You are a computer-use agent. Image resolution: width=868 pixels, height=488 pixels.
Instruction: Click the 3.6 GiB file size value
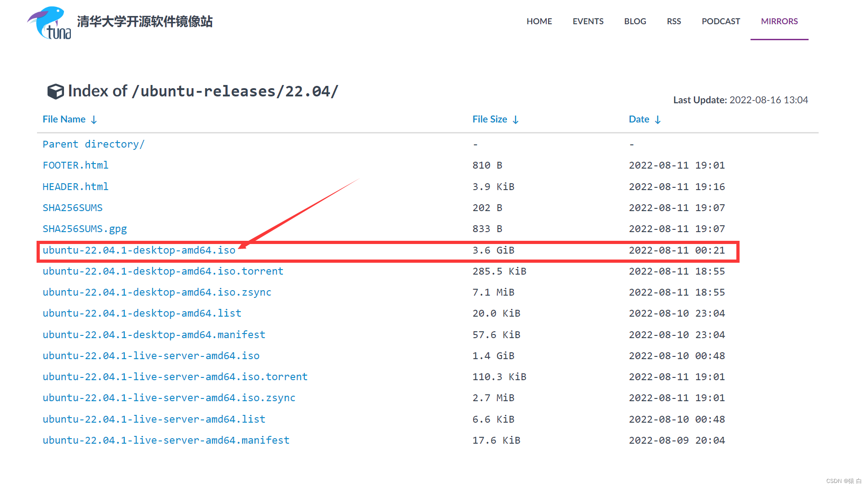493,250
